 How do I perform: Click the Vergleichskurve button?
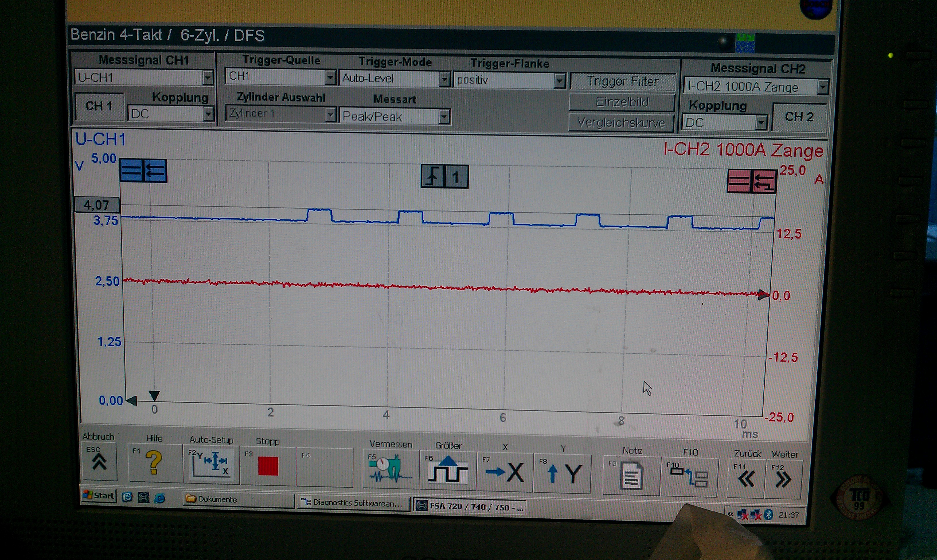(621, 122)
